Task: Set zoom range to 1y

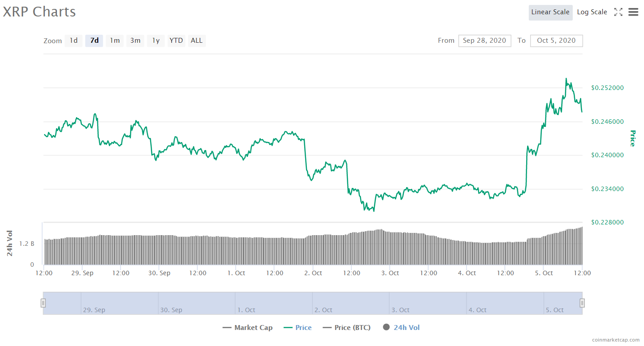Action: point(156,41)
